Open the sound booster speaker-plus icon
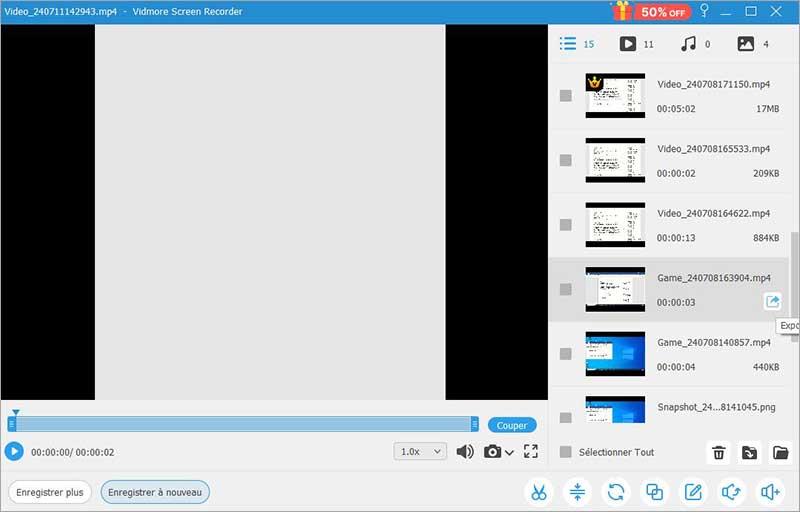800x512 pixels. [770, 492]
